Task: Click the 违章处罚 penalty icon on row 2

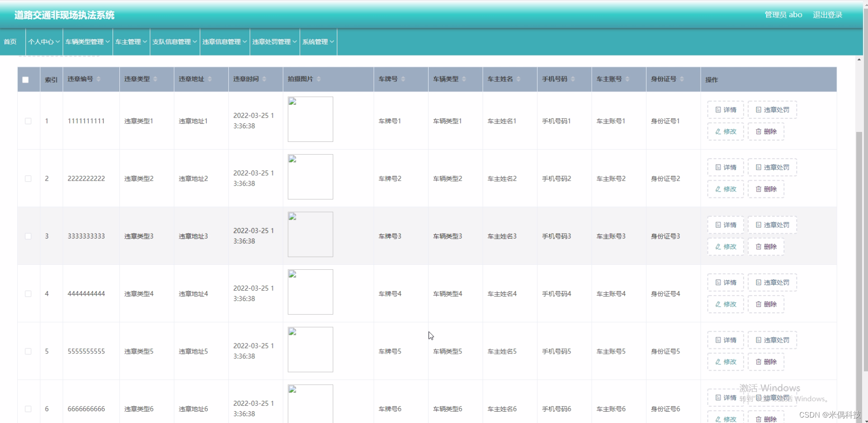Action: [772, 167]
